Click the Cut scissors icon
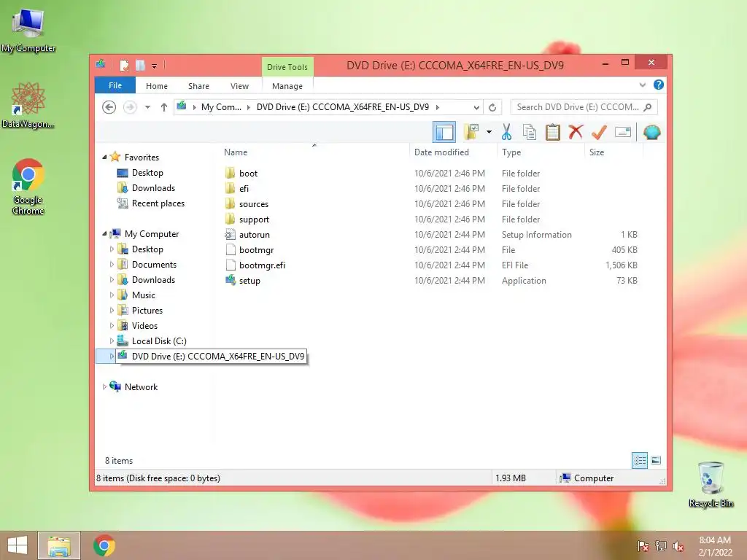The image size is (747, 560). tap(506, 132)
